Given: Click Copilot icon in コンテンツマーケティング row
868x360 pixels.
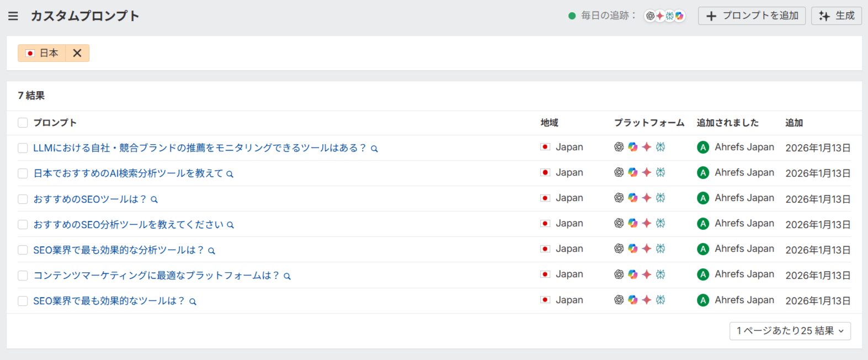Looking at the screenshot, I should point(633,274).
